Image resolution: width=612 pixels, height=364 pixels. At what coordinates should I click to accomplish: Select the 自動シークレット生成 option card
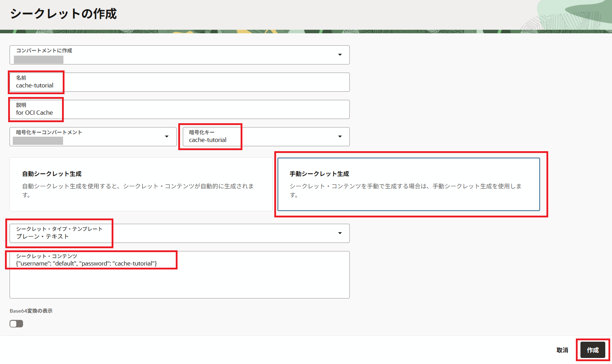pyautogui.click(x=141, y=184)
